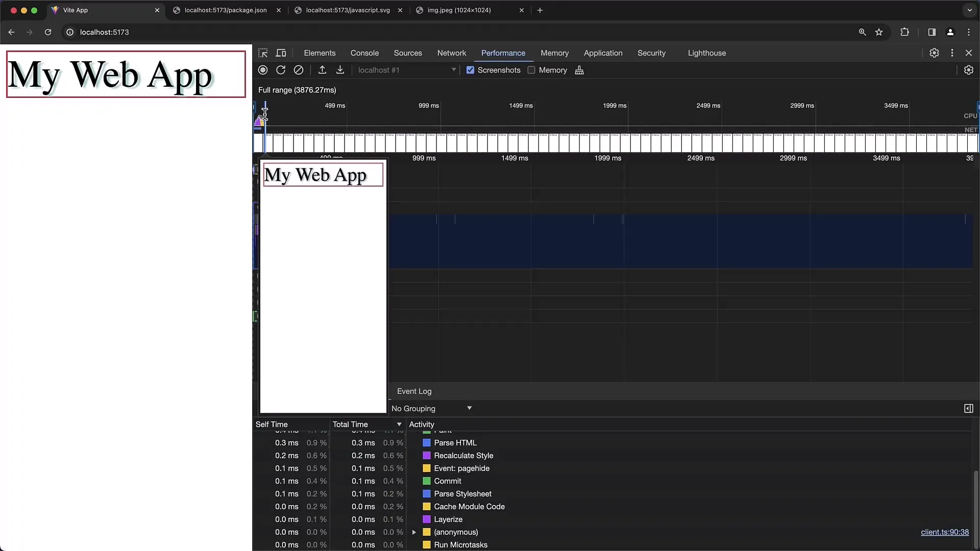Open the No Grouping dropdown
This screenshot has height=551, width=980.
pyautogui.click(x=431, y=408)
